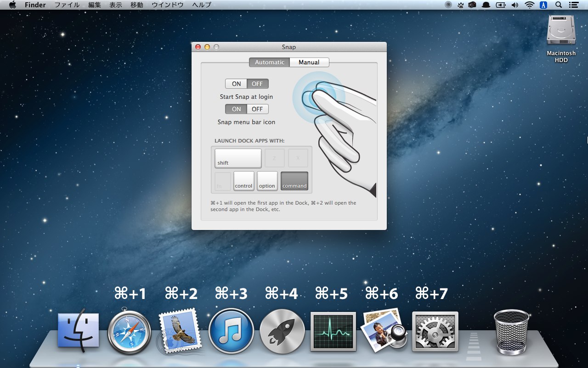Select the control modifier key
The height and width of the screenshot is (368, 588).
(x=243, y=181)
